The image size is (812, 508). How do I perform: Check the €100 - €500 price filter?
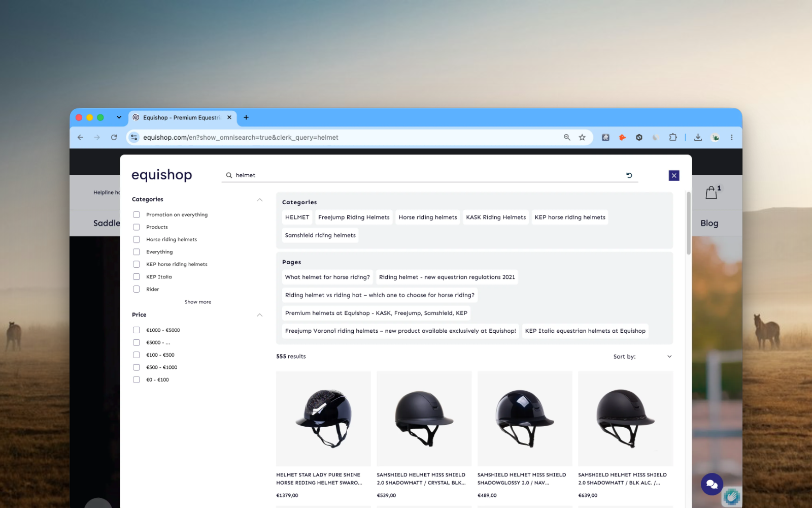[x=137, y=355]
